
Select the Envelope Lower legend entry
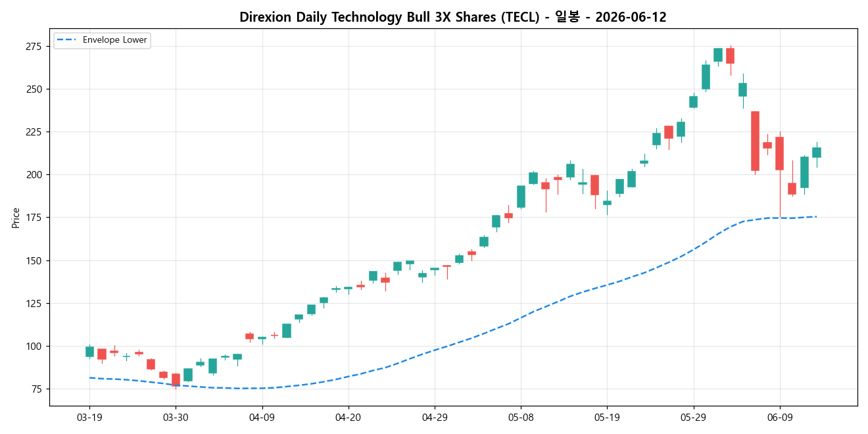click(102, 40)
